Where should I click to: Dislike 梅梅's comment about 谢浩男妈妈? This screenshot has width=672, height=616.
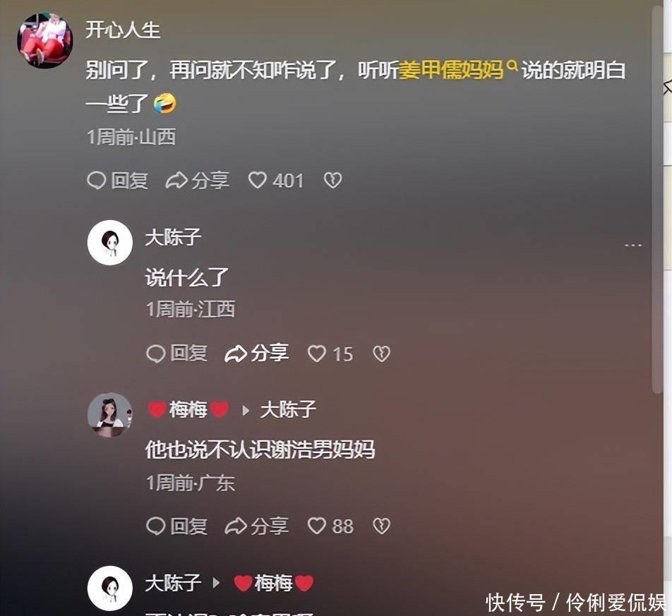[x=381, y=526]
